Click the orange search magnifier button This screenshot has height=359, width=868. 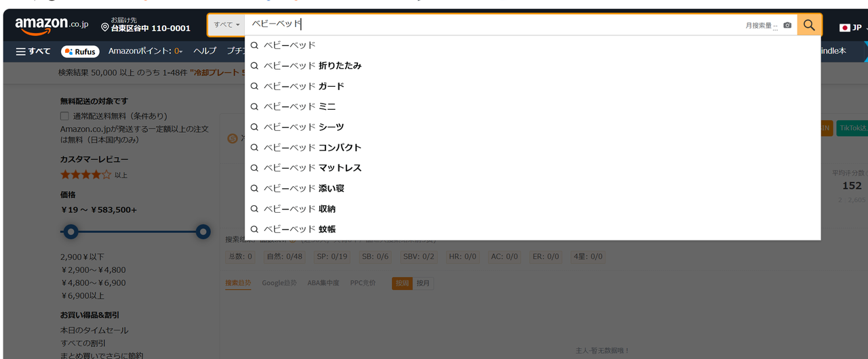pyautogui.click(x=809, y=25)
